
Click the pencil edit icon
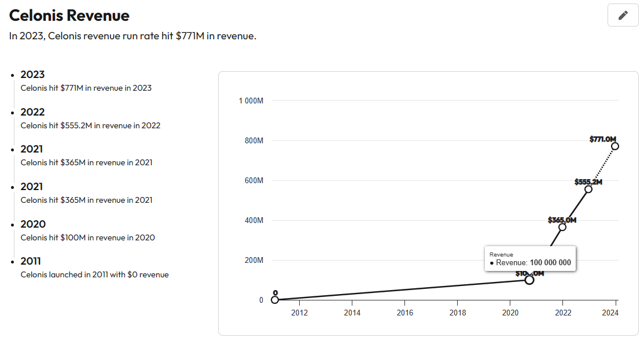coord(623,15)
